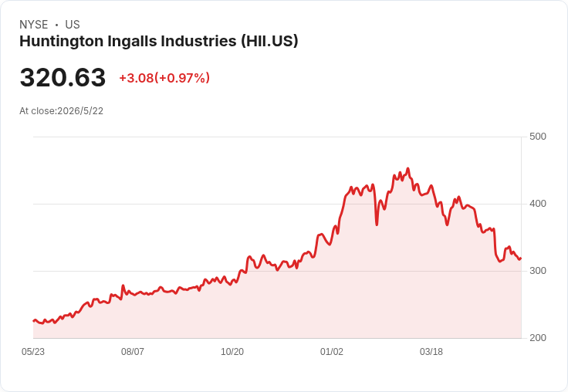
Task: Click the 03/18 date on x-axis
Action: coord(431,351)
